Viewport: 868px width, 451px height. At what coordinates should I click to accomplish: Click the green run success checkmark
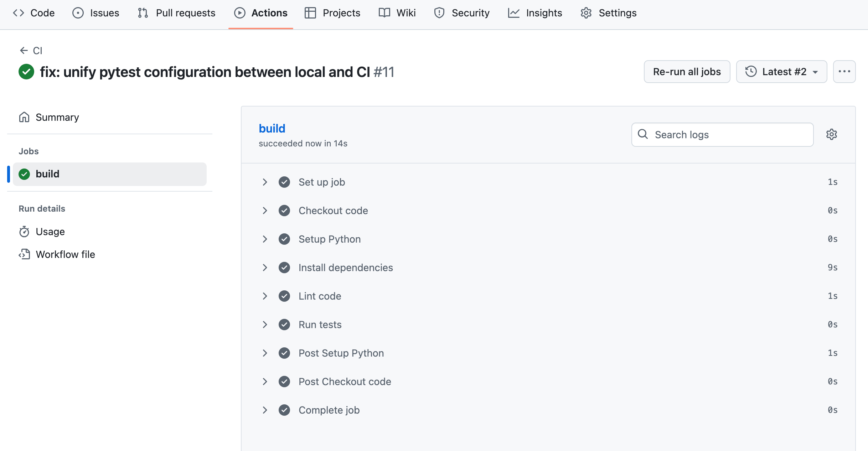(x=26, y=72)
